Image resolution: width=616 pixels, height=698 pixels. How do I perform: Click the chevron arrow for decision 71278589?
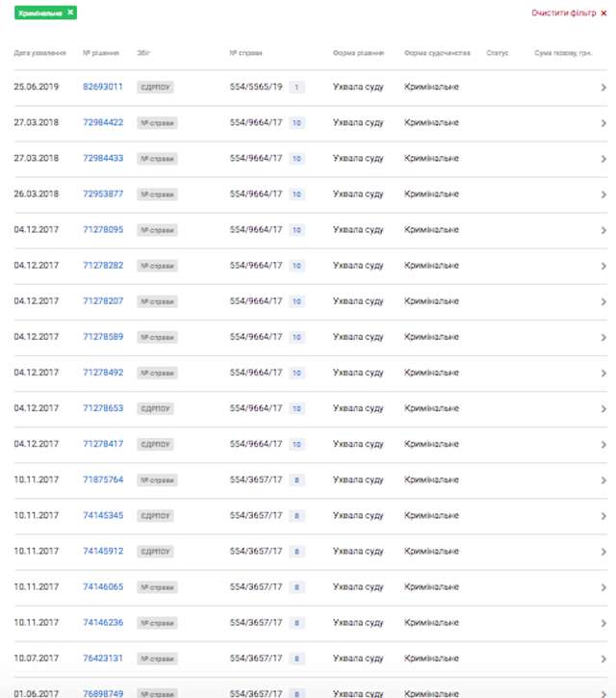pos(603,337)
